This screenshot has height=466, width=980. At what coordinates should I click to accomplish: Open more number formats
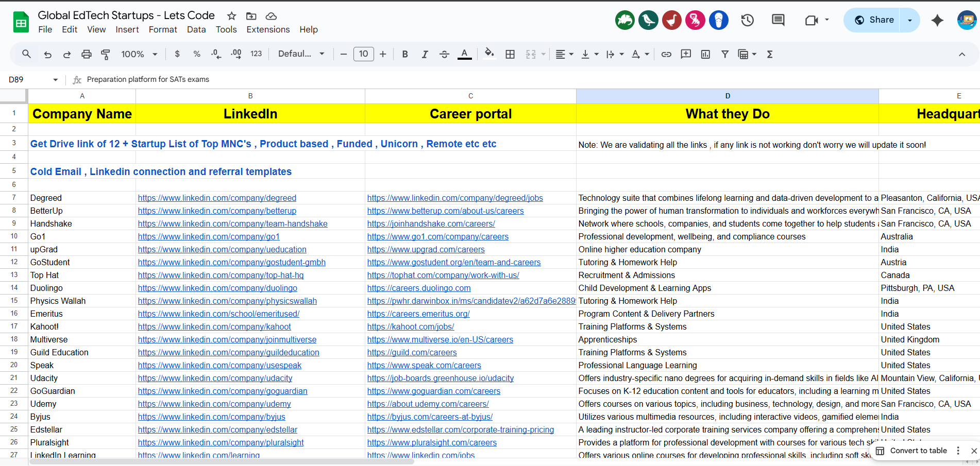click(x=256, y=54)
